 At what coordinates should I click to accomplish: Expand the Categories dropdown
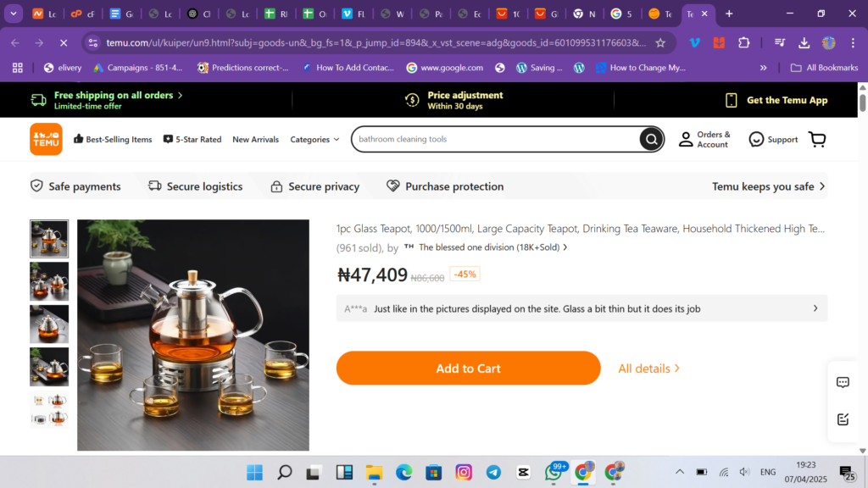(314, 140)
